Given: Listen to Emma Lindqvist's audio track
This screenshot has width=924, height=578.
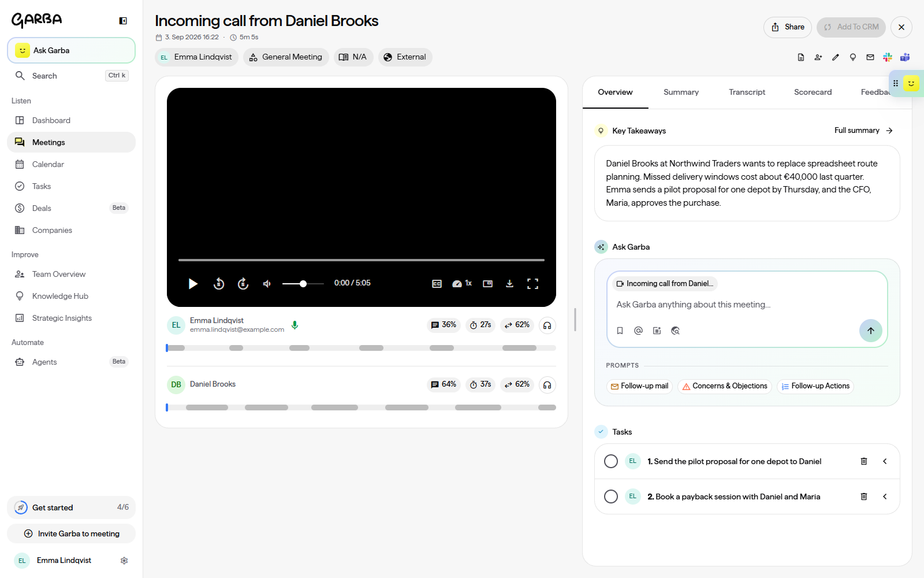Looking at the screenshot, I should coord(547,325).
